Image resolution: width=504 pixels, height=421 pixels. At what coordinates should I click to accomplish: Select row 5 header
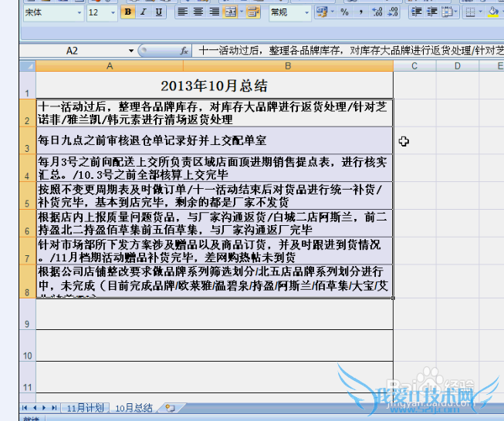click(28, 196)
